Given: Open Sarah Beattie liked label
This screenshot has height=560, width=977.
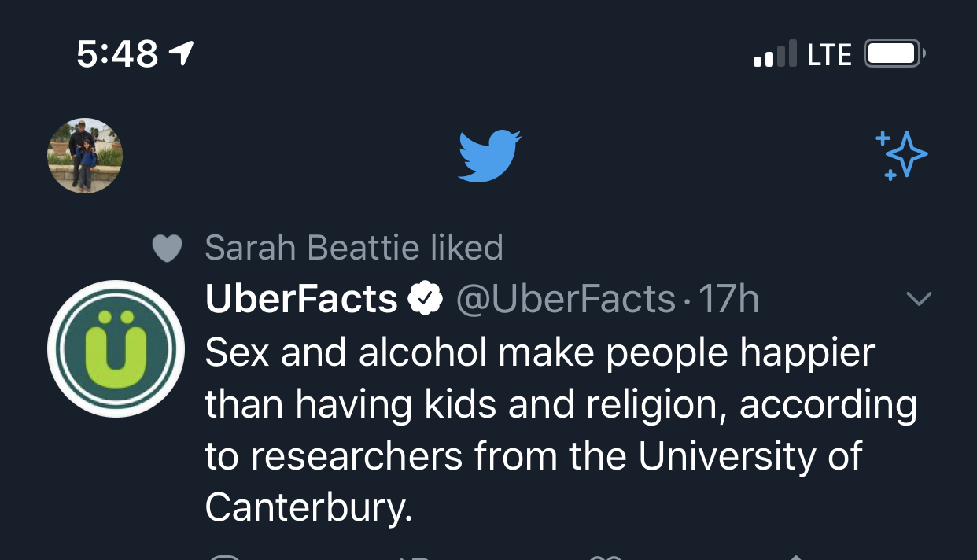Looking at the screenshot, I should (x=353, y=249).
